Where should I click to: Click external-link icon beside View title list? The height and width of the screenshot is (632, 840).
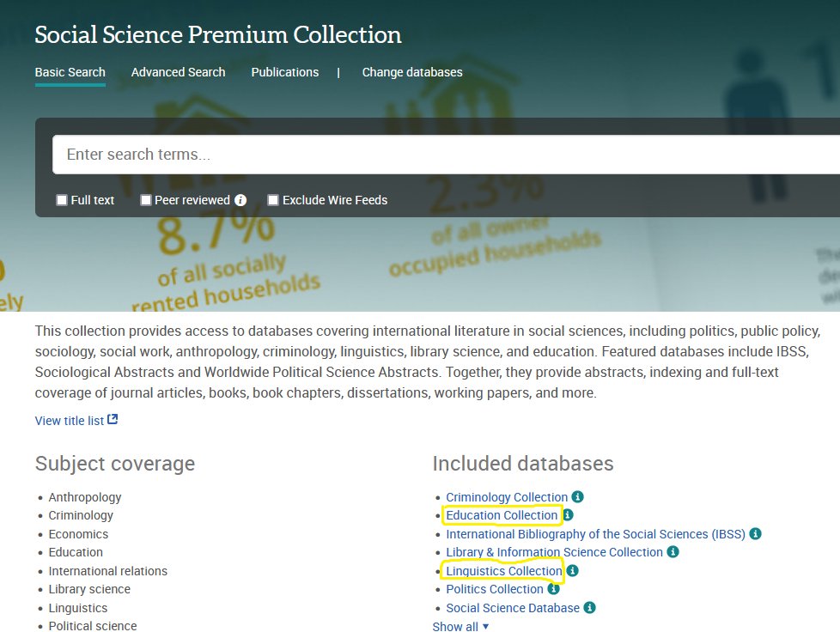click(x=113, y=419)
